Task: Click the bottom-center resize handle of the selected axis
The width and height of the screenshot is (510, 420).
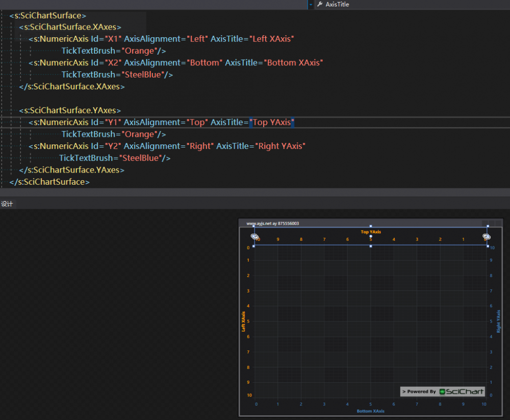Action: point(371,246)
